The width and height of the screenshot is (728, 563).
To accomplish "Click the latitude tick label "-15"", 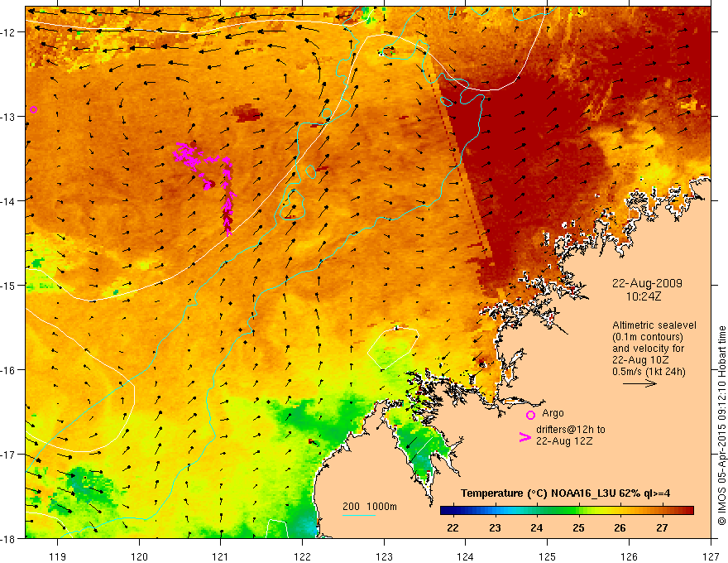I will click(x=8, y=285).
